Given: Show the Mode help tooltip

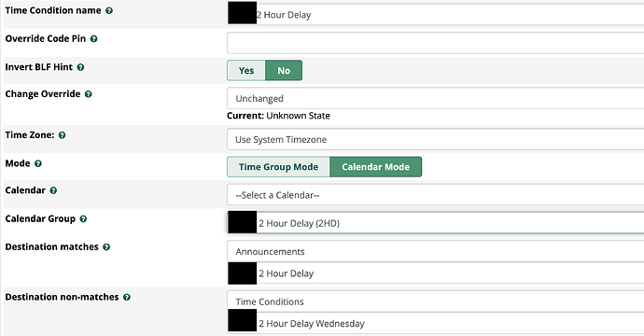Looking at the screenshot, I should [37, 163].
